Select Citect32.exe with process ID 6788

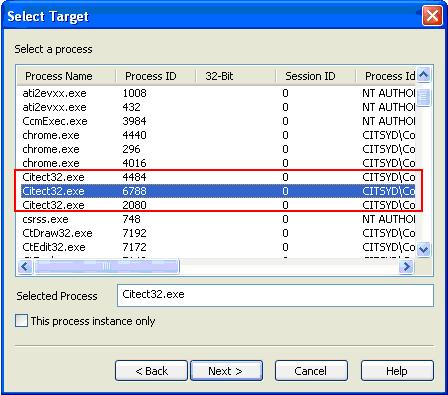[218, 191]
